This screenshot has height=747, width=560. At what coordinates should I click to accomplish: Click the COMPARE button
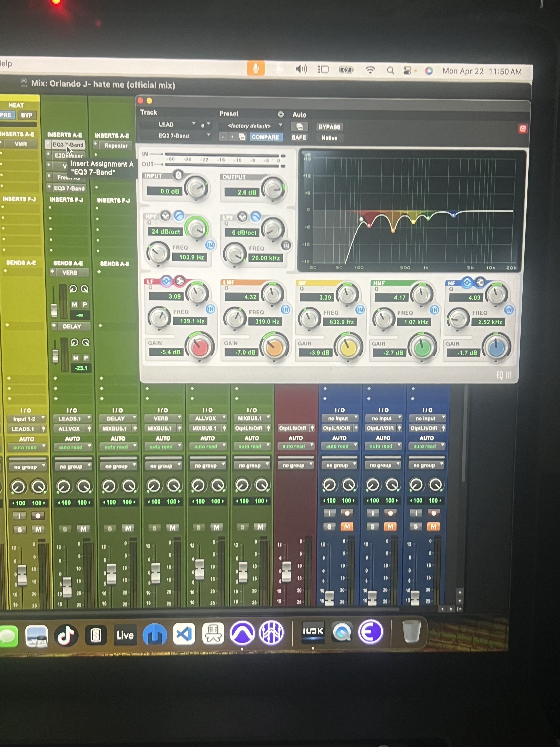point(265,137)
